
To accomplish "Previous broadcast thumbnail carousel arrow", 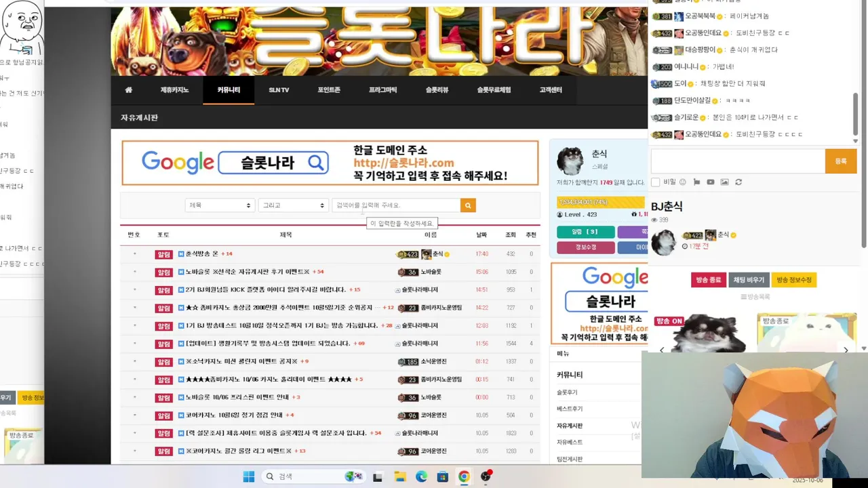I will coord(662,350).
